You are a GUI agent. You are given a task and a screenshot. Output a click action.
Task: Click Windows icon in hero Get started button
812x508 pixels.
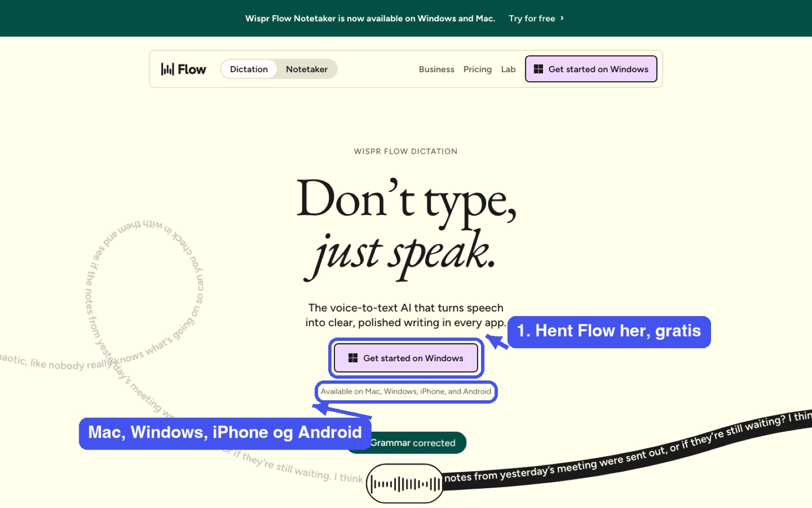coord(353,358)
